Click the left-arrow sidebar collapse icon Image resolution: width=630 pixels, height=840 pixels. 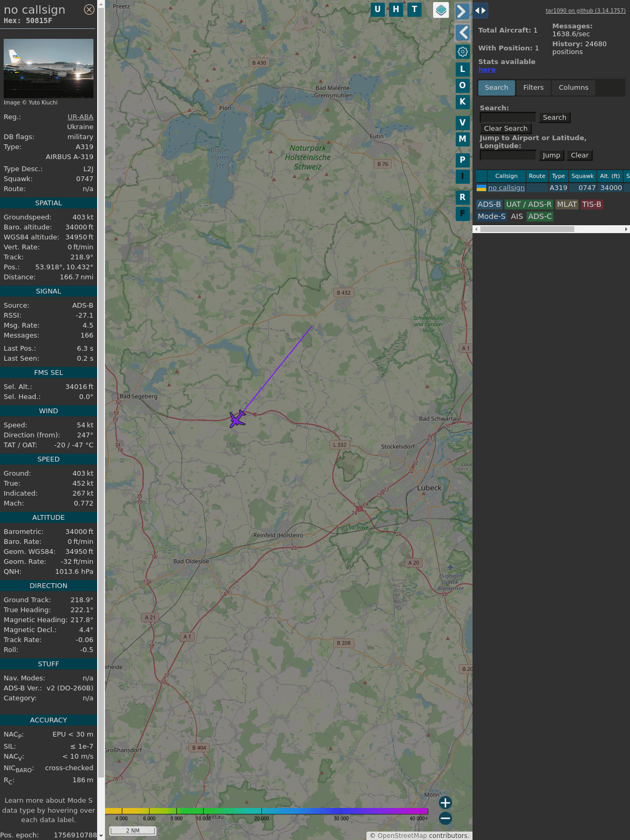[x=463, y=33]
